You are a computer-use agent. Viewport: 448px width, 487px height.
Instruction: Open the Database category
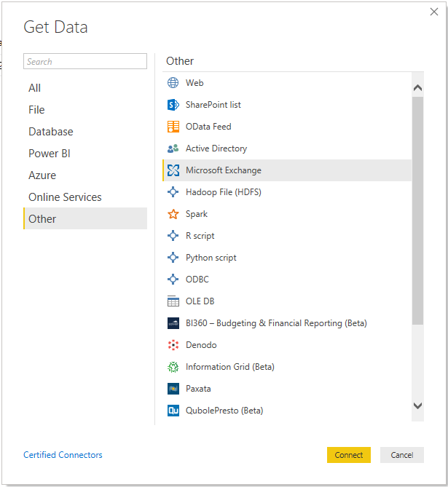85,132
